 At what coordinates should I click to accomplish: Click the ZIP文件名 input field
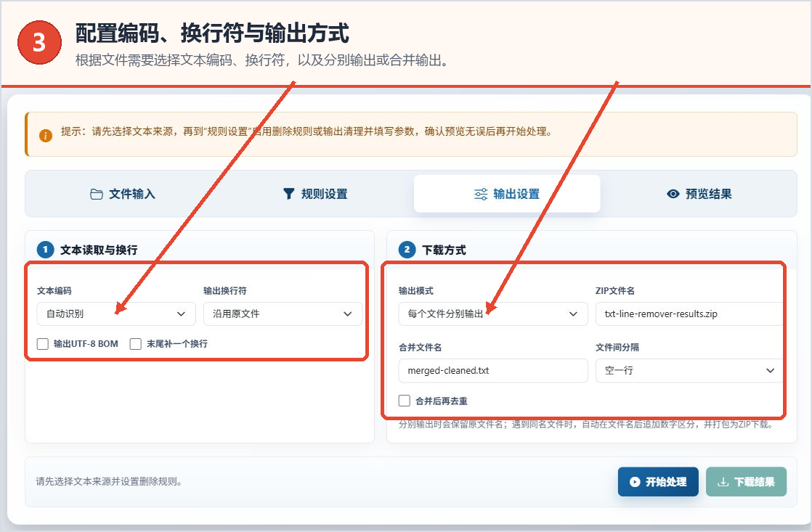690,314
